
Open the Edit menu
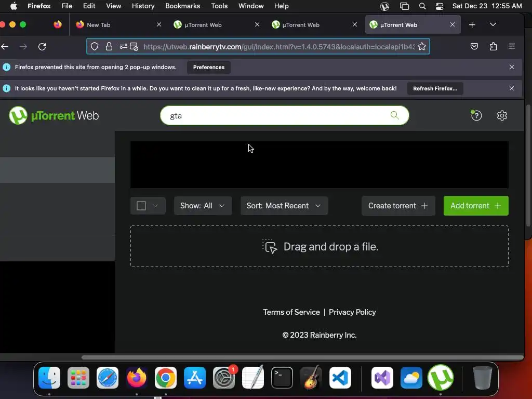(89, 6)
